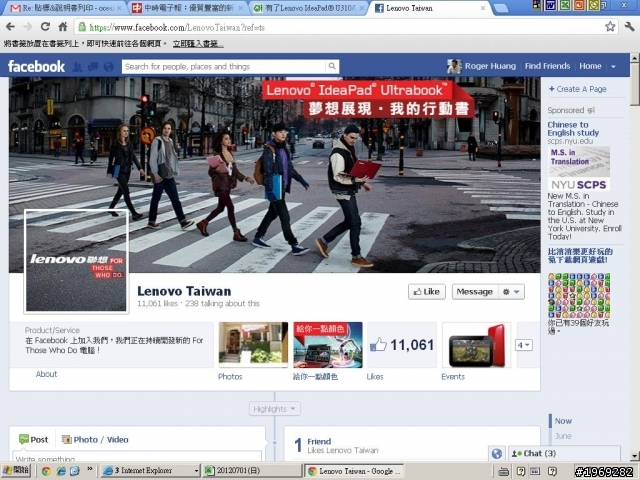Go to Facebook Home
The width and height of the screenshot is (640, 480).
point(590,66)
